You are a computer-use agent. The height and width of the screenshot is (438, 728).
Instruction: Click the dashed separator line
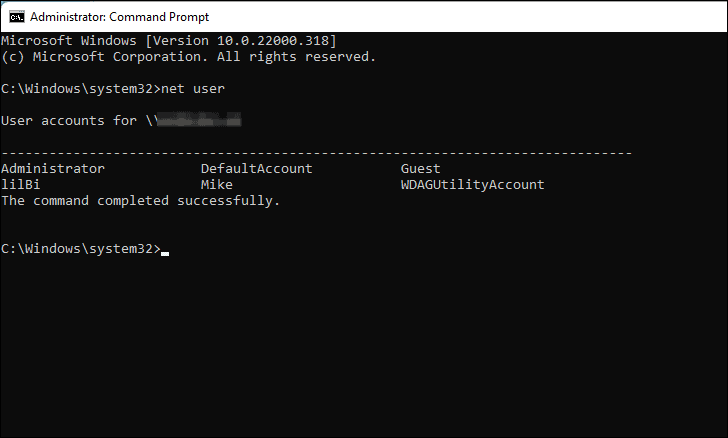[316, 152]
